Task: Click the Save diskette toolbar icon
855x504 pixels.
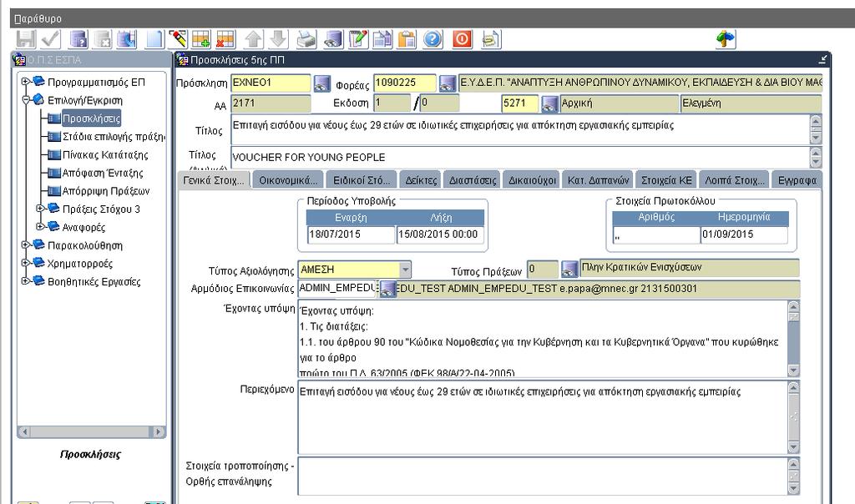Action: (x=26, y=39)
